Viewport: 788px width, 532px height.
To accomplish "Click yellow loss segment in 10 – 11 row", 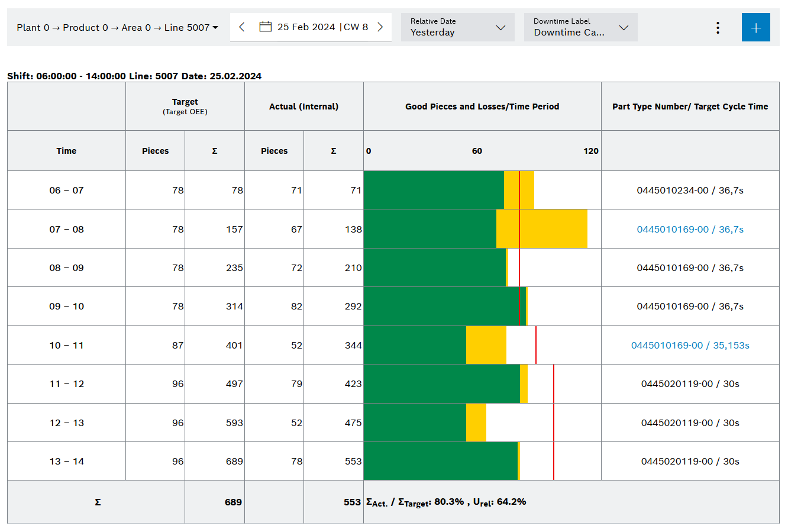I will (486, 345).
